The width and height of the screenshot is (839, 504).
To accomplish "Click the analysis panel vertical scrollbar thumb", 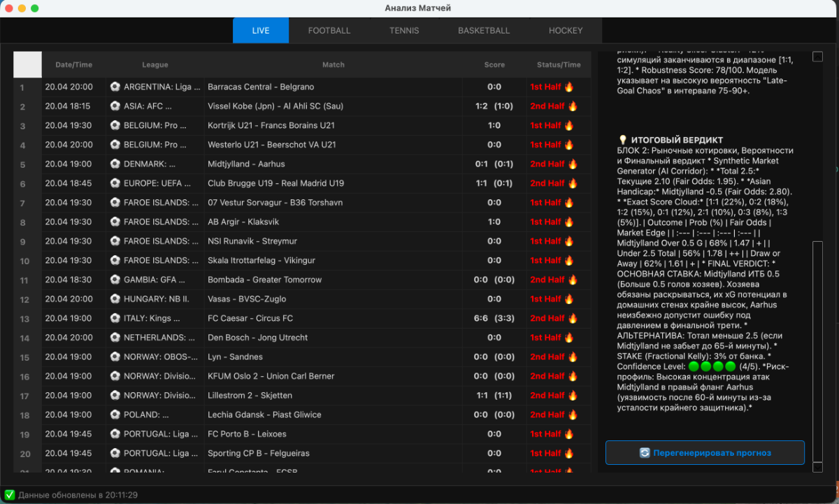I will point(817,350).
